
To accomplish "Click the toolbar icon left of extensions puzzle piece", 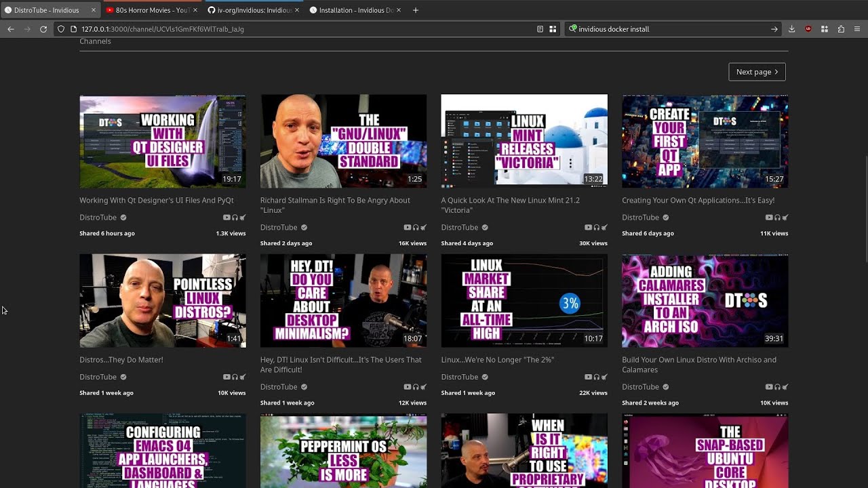I will 825,29.
